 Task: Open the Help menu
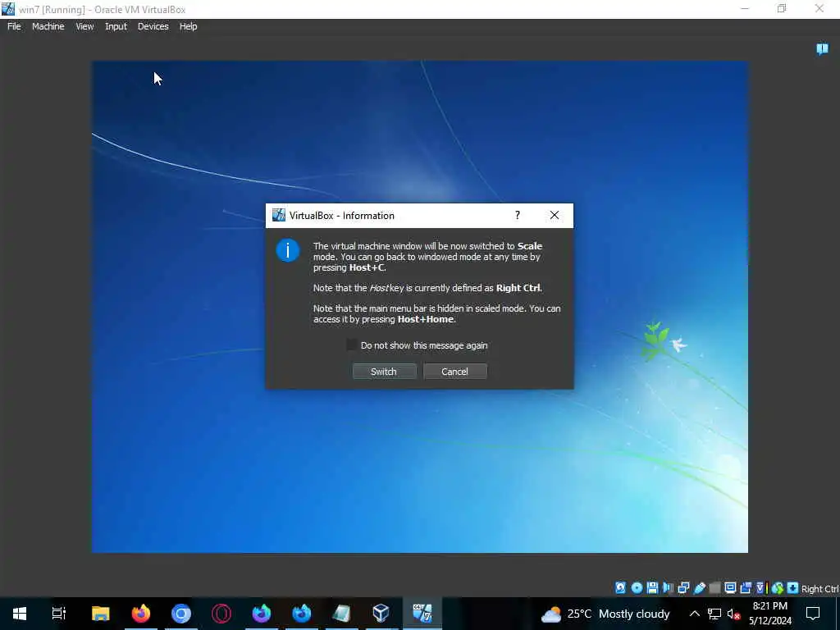188,26
